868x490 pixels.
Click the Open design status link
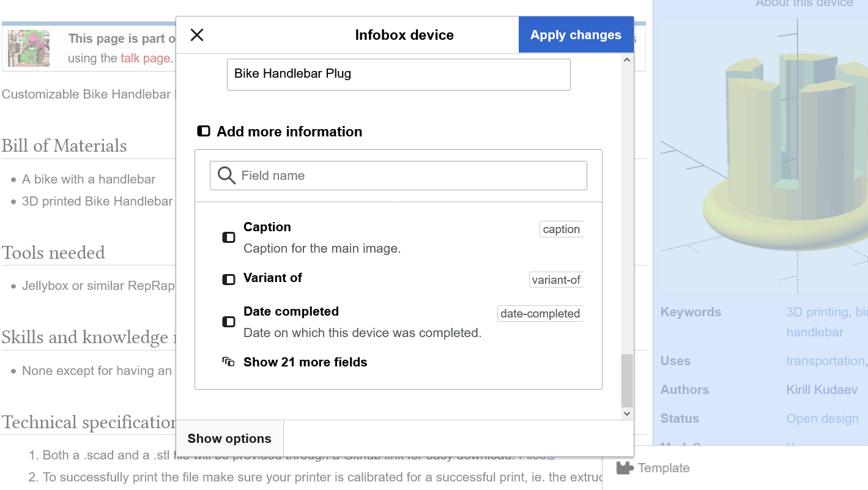(822, 418)
